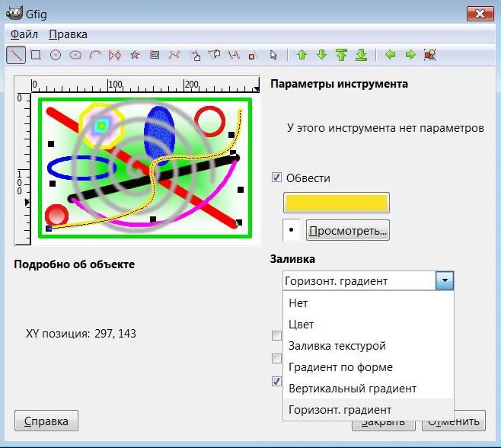Select Заливка текстурой fill option
This screenshot has width=501, height=448.
337,346
